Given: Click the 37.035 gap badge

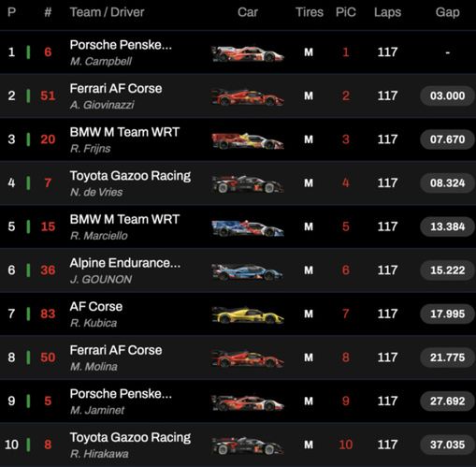Looking at the screenshot, I should tap(447, 445).
